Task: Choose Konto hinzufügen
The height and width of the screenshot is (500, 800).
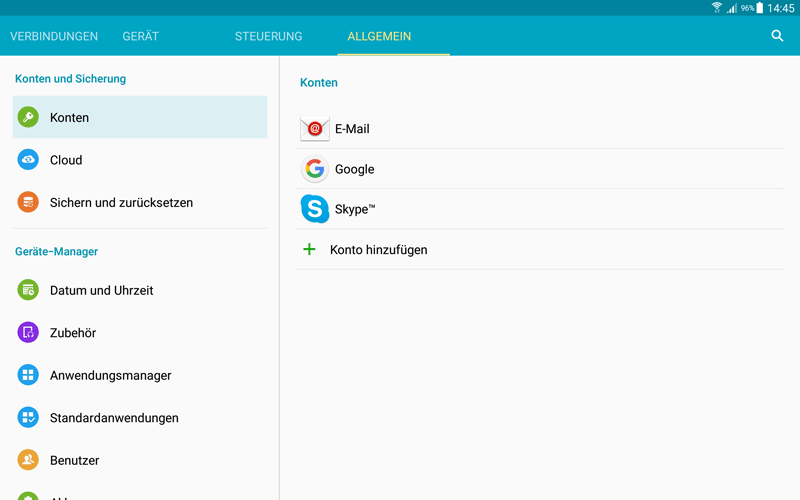Action: point(378,249)
